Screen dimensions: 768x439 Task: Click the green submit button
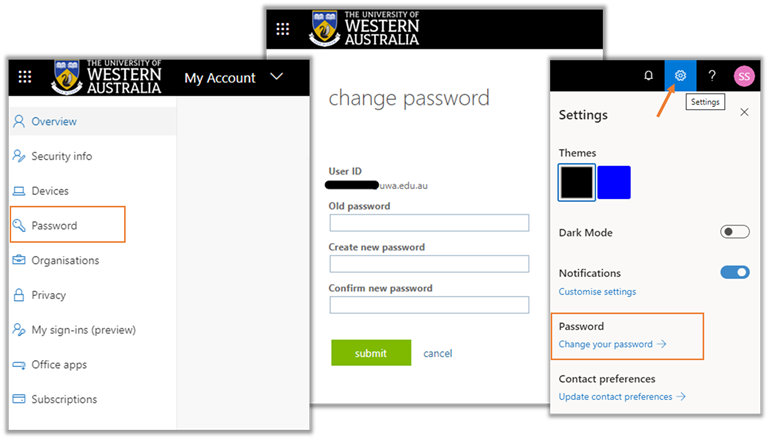tap(371, 353)
